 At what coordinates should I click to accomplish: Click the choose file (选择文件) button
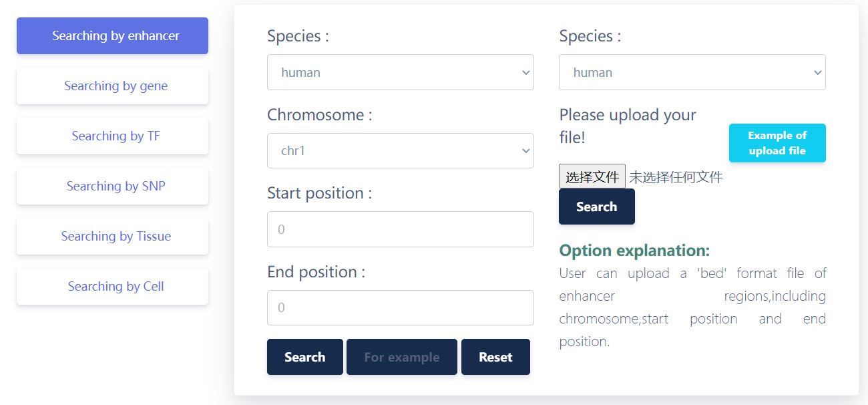pyautogui.click(x=592, y=177)
